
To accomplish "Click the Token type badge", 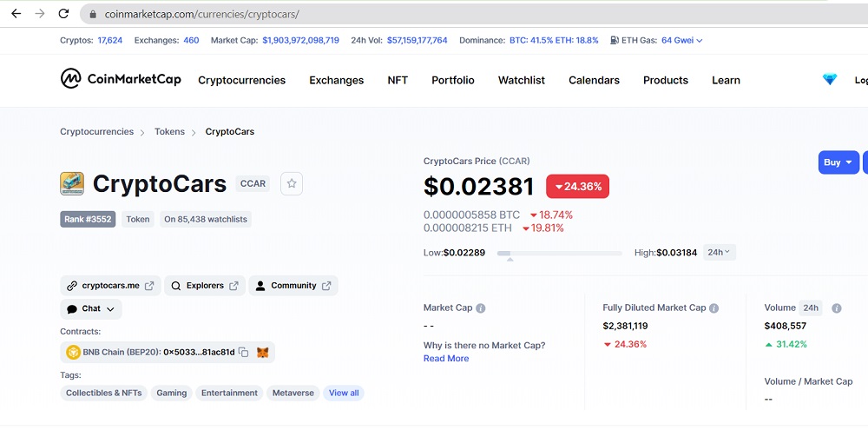I will coord(138,220).
